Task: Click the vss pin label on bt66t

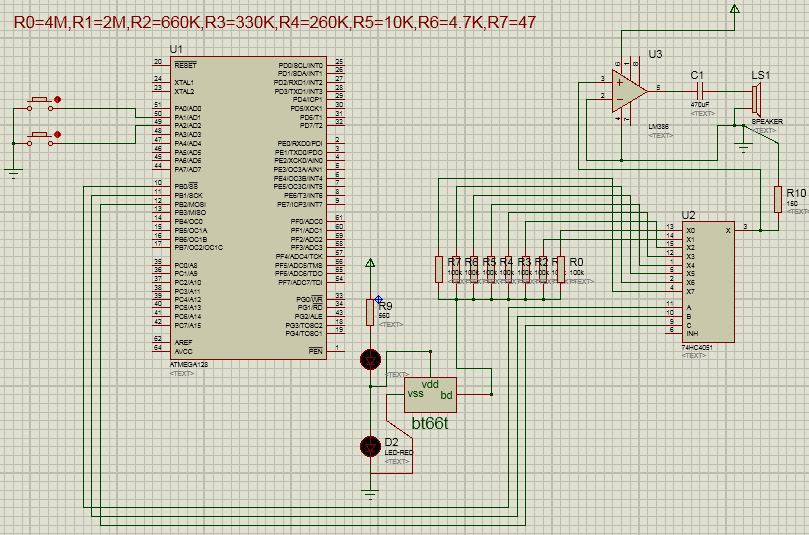Action: tap(415, 394)
